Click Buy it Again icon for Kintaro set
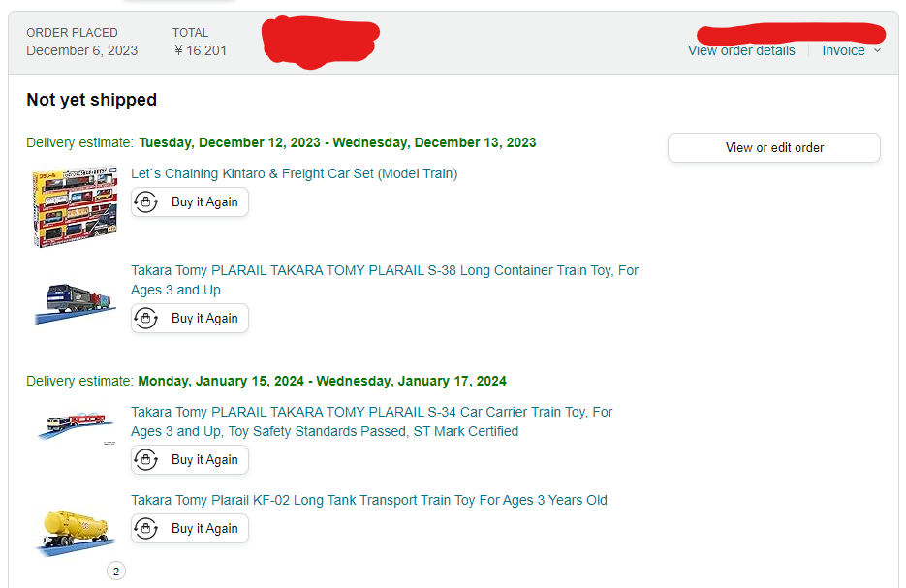This screenshot has height=588, width=906. point(146,202)
